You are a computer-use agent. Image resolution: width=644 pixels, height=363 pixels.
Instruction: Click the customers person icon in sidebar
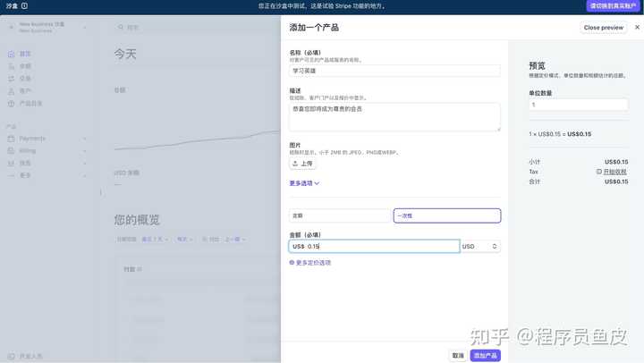12,91
